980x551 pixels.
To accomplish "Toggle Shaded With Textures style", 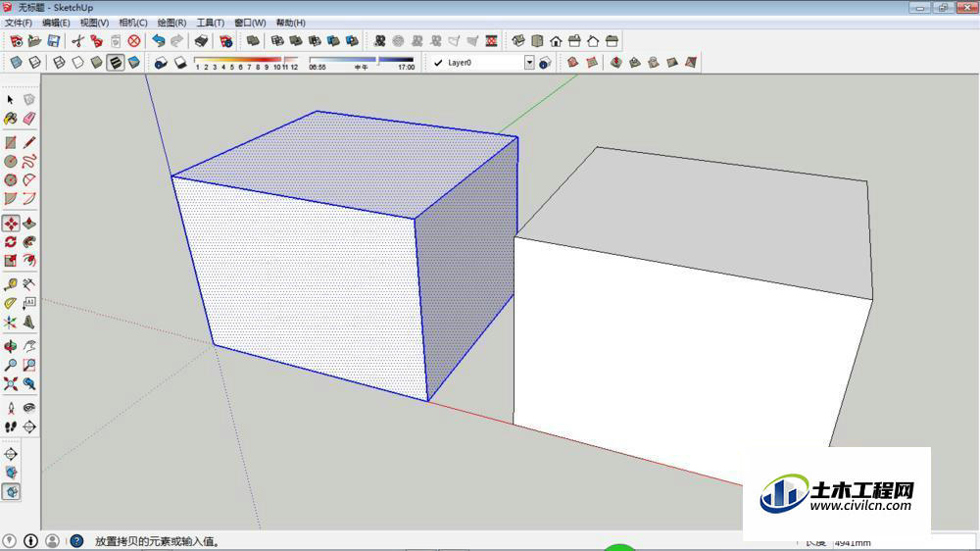I will pos(116,63).
